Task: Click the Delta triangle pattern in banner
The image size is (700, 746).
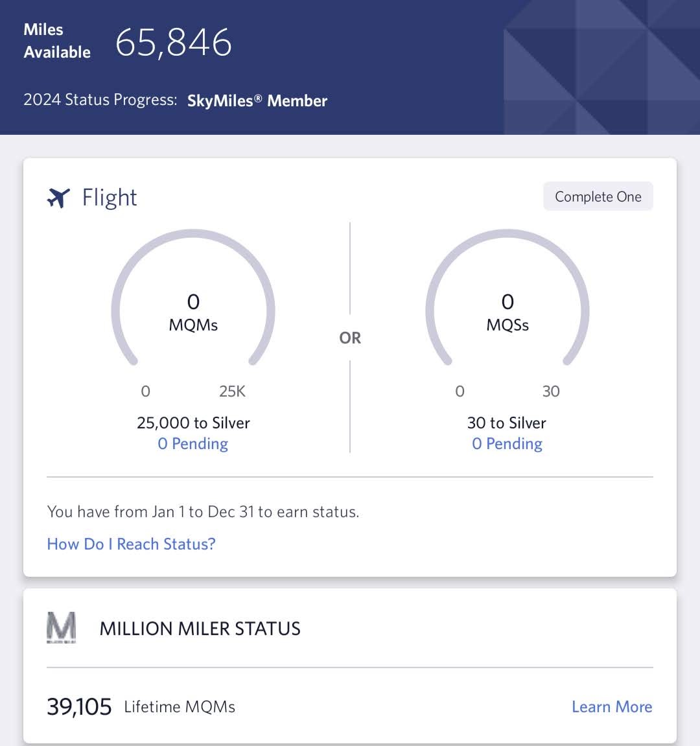Action: click(x=601, y=67)
